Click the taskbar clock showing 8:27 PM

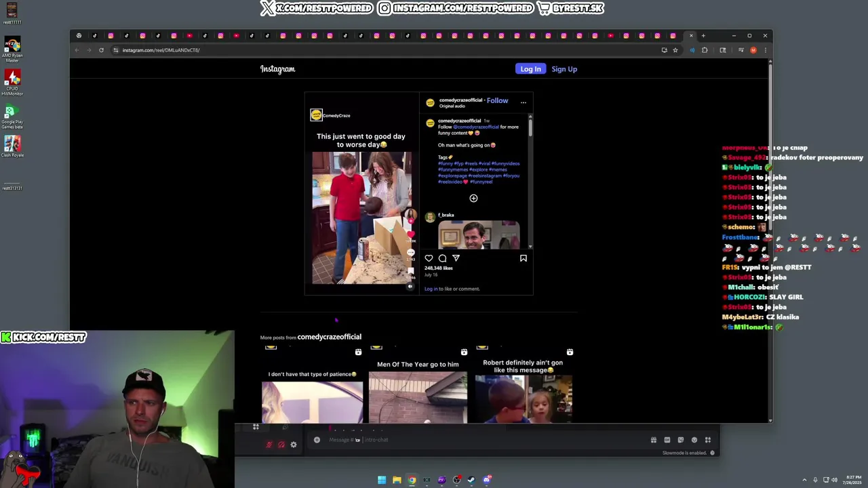pos(853,480)
